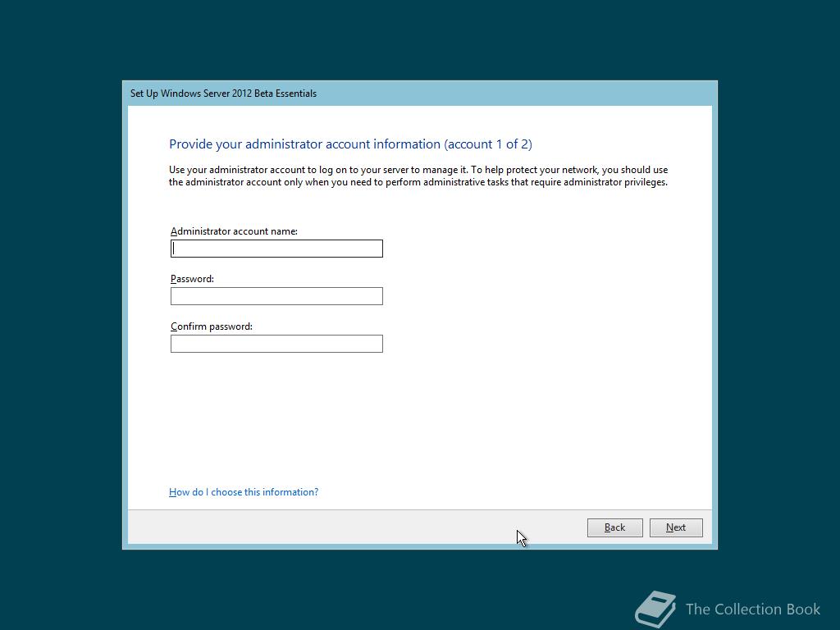Image resolution: width=840 pixels, height=630 pixels.
Task: Click the Collection Book watermark book icon
Action: click(655, 609)
